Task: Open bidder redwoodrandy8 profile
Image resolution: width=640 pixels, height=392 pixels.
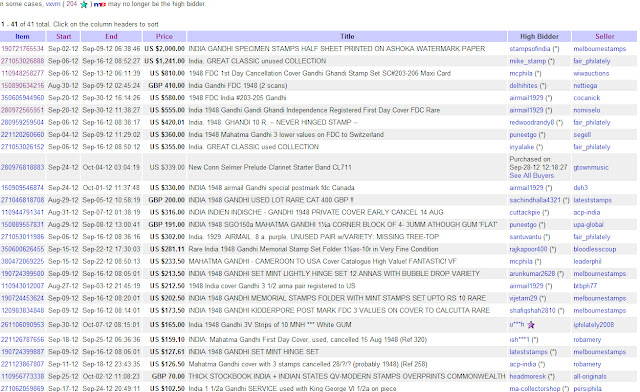Action: pyautogui.click(x=532, y=122)
